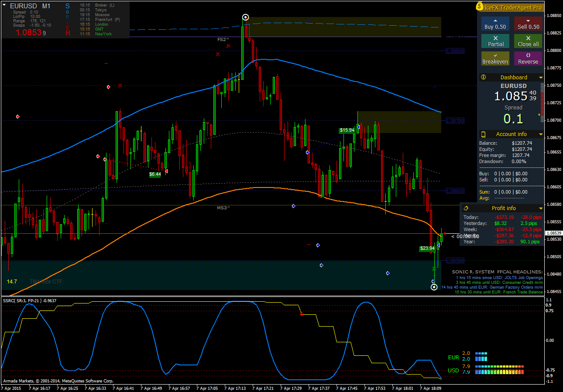Click the 1.08500 price level tag
Image resolution: width=563 pixels, height=392 pixels.
455,261
